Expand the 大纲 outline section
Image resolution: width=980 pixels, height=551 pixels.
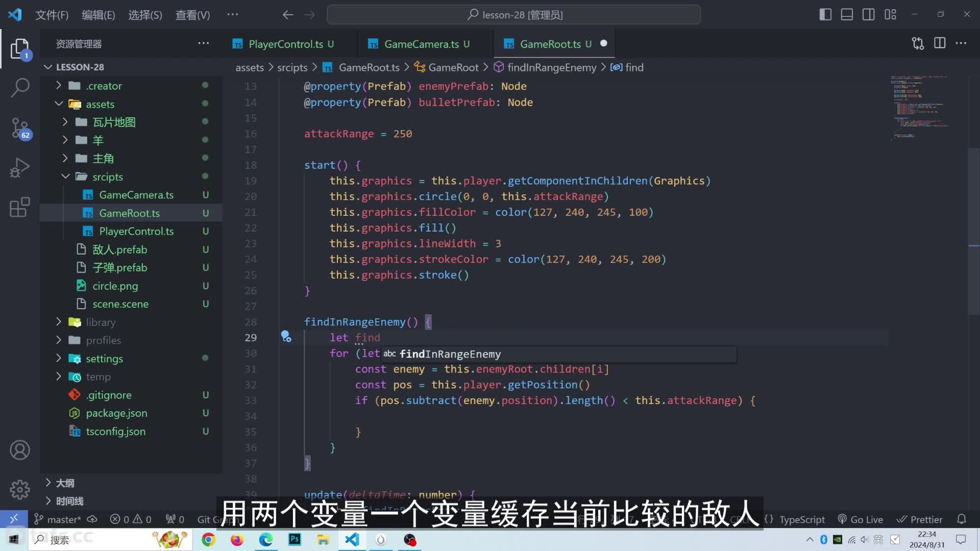click(131, 483)
